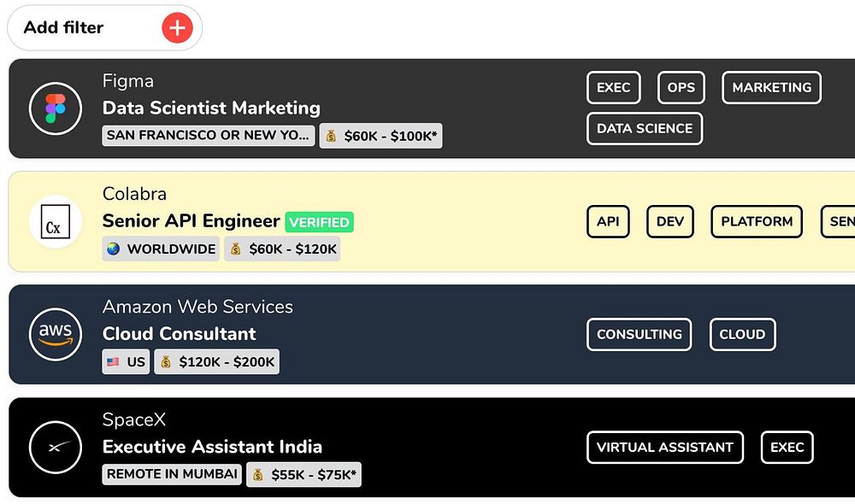855x504 pixels.
Task: Open Data Scientist Marketing job title
Action: click(211, 108)
